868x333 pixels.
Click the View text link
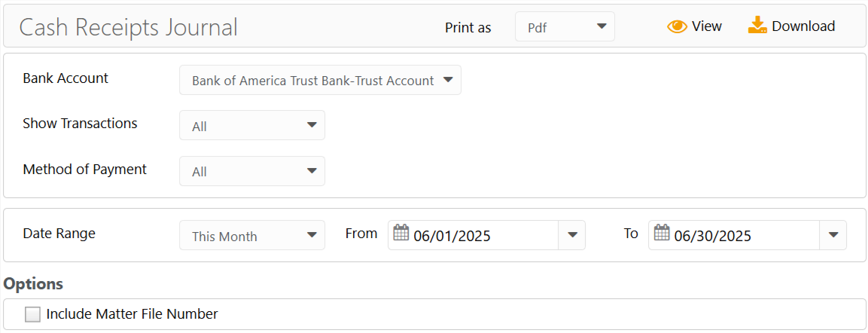[707, 26]
